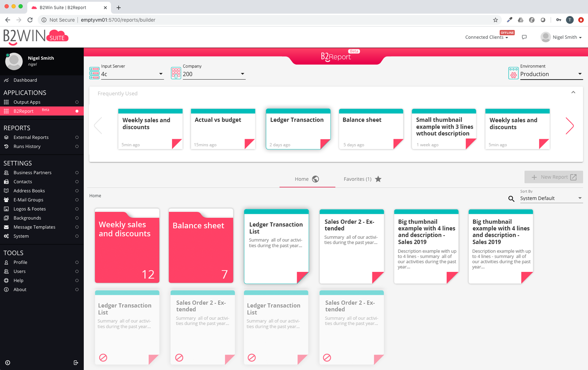Image resolution: width=588 pixels, height=370 pixels.
Task: Switch to the Home tab
Action: pos(307,179)
